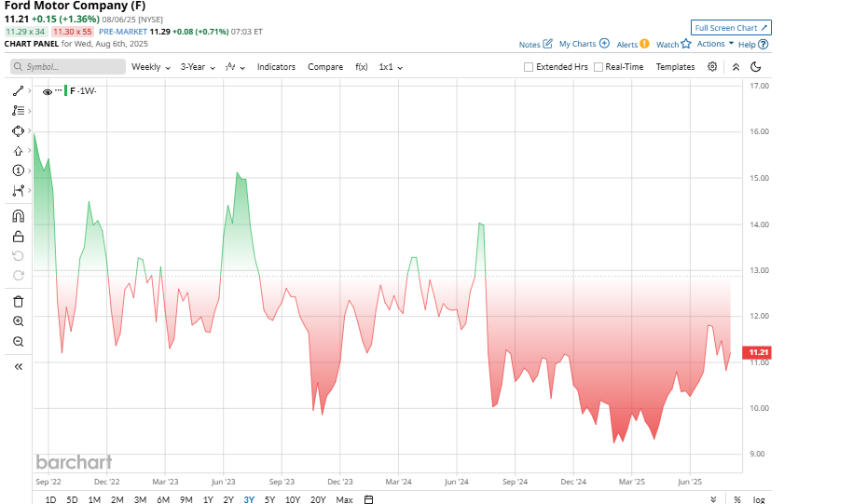Zoom in on the chart
Image resolution: width=853 pixels, height=504 pixels.
(18, 321)
